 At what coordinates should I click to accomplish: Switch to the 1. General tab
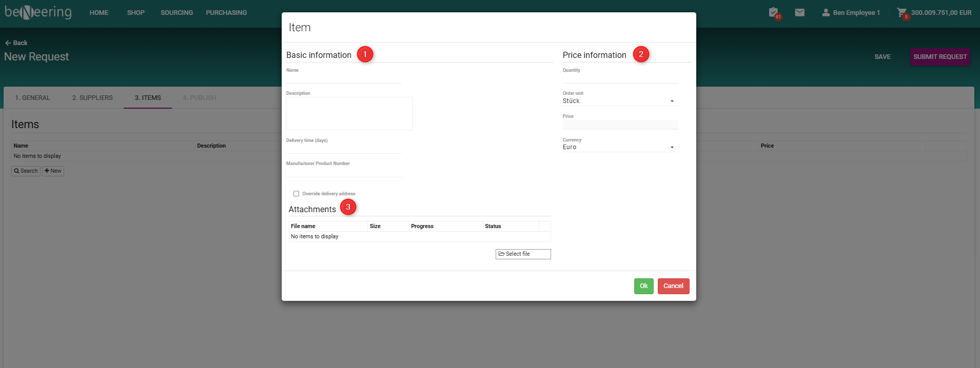coord(32,98)
